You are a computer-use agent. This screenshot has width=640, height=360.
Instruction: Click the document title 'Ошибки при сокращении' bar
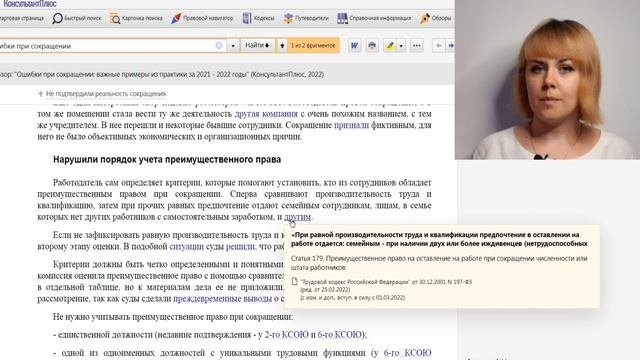coord(162,74)
